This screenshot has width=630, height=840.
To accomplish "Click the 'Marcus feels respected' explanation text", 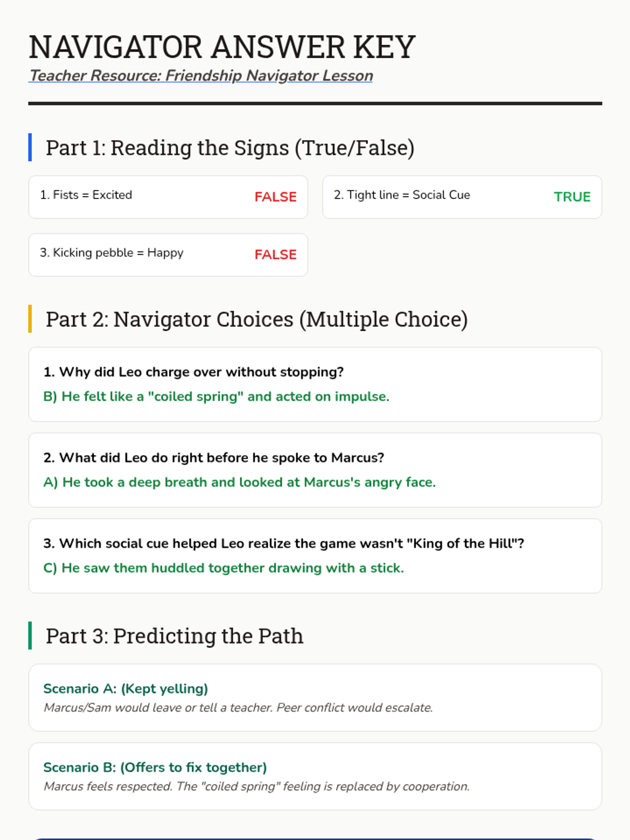I will (256, 786).
